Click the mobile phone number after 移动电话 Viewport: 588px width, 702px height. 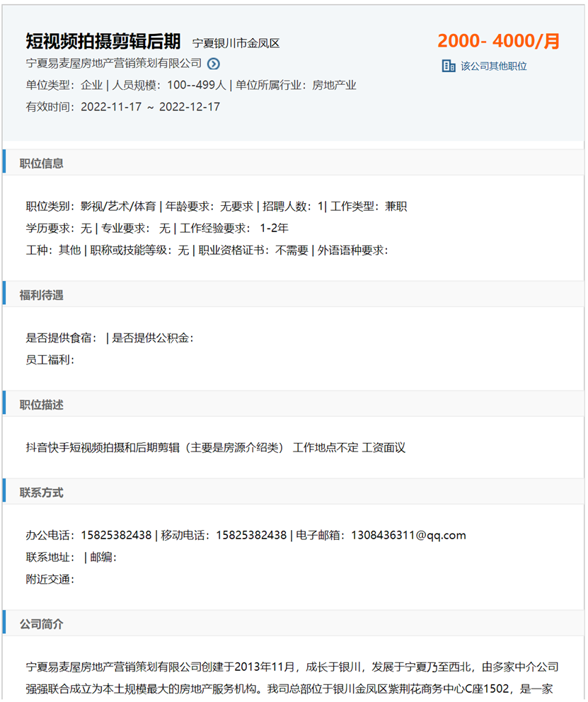[x=251, y=535]
